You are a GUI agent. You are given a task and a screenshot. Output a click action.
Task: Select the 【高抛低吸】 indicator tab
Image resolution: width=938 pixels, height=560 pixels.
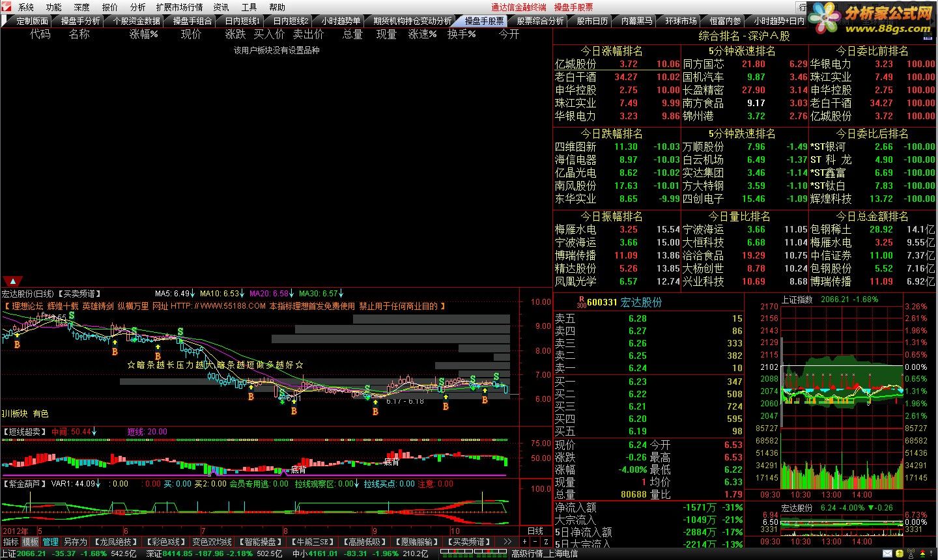[363, 542]
